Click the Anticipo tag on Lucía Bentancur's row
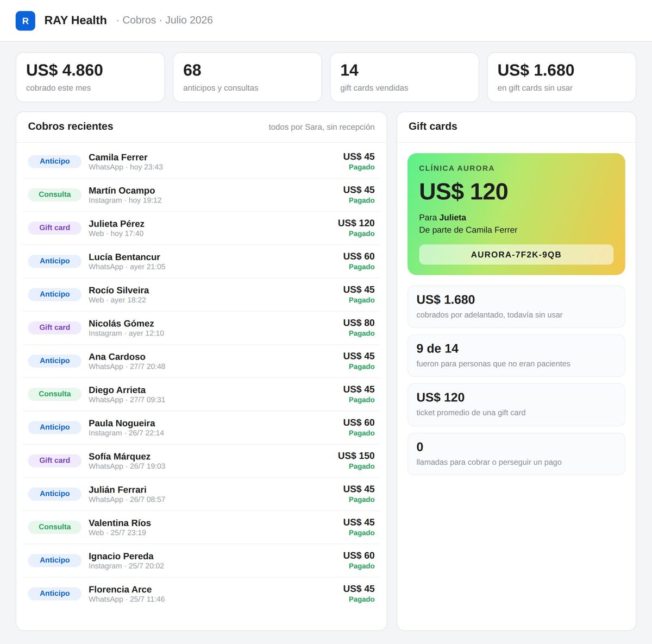 (x=55, y=261)
